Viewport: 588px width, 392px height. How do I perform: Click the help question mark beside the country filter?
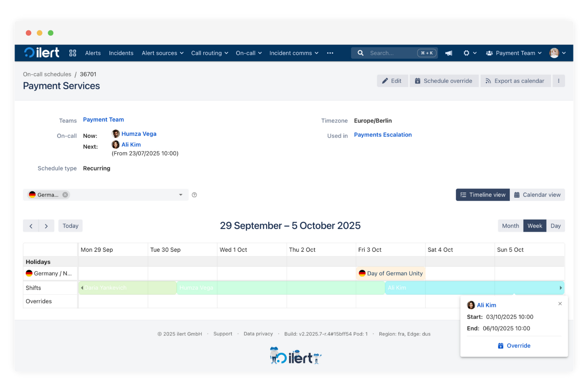click(194, 195)
